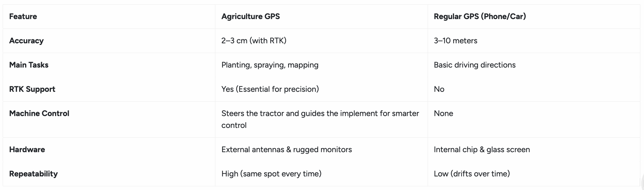This screenshot has width=644, height=190.
Task: Select the No cell for RTK Support
Action: click(439, 89)
